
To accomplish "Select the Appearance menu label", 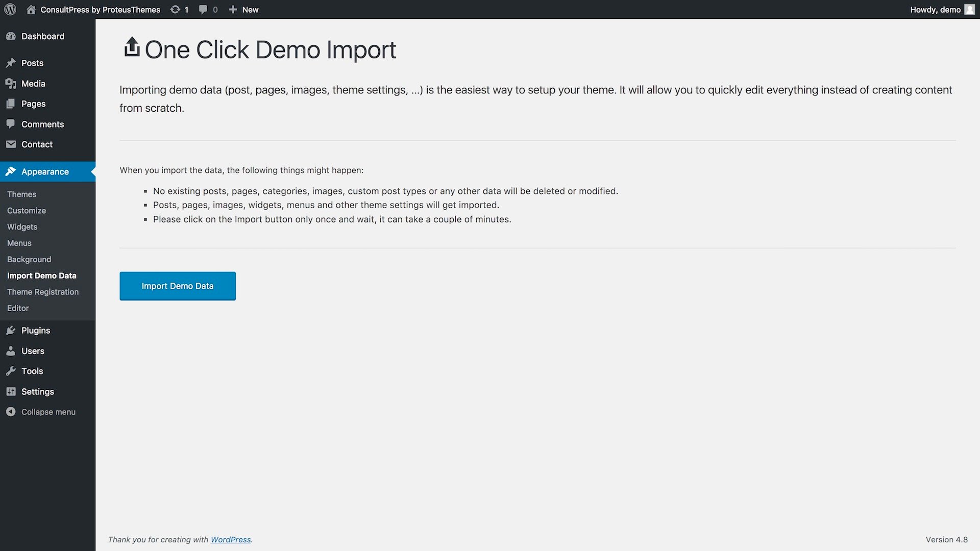I will pos(45,172).
